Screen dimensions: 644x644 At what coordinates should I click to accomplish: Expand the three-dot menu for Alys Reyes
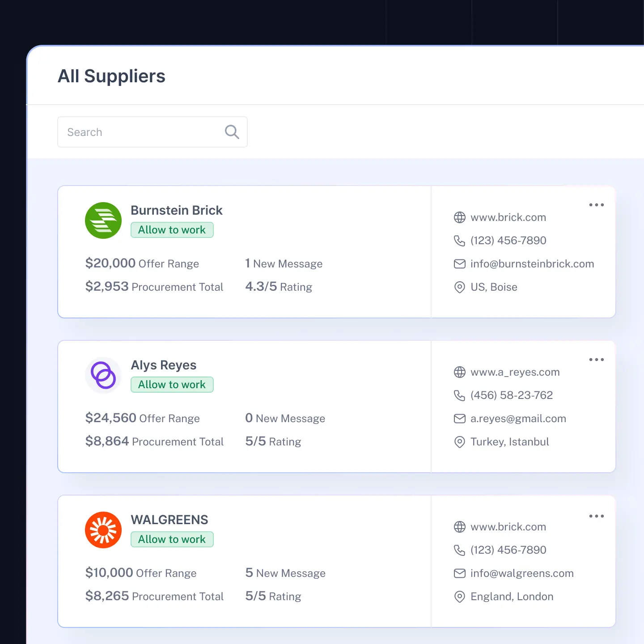596,360
